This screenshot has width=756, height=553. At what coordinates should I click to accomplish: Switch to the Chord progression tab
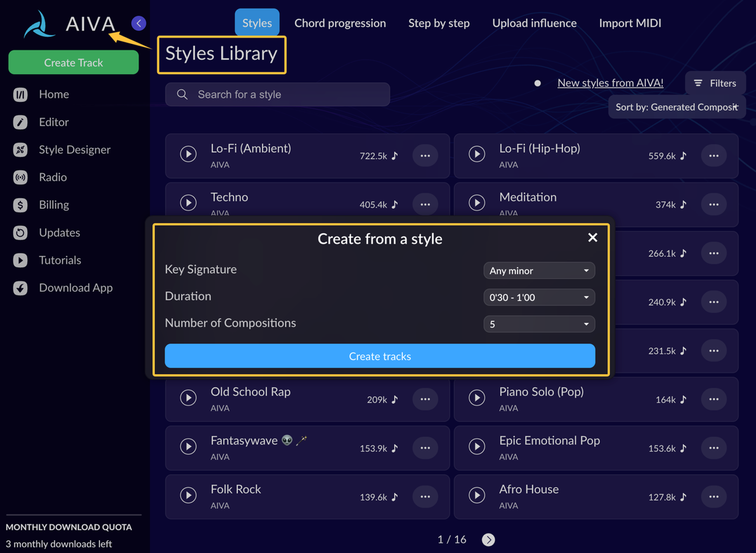[340, 23]
